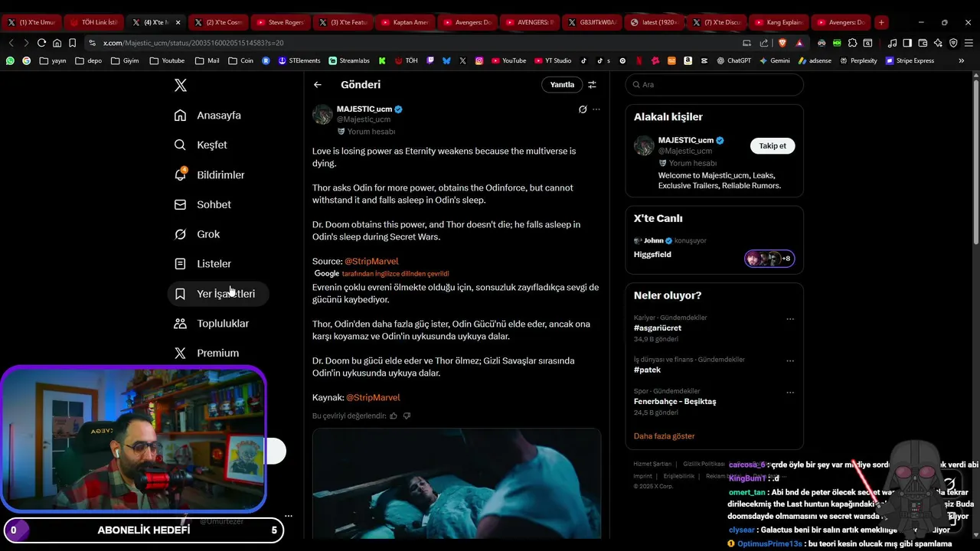Click MAJESTIC_ucm avatar in Alakalı kişiler

645,145
